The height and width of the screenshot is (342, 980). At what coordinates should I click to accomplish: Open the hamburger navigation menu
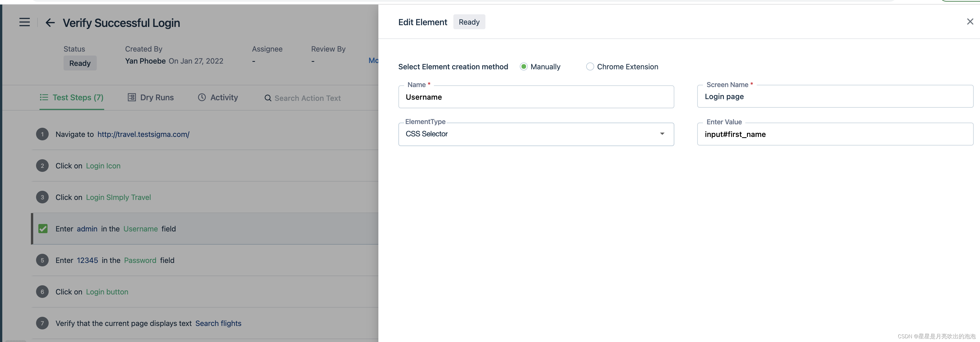[x=24, y=22]
